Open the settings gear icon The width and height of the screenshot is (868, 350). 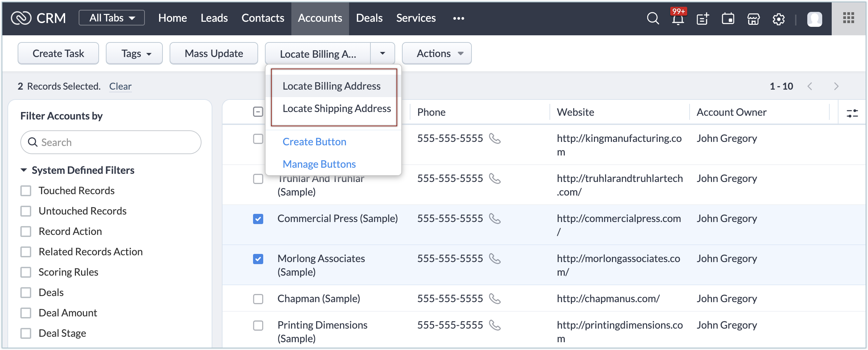(778, 19)
